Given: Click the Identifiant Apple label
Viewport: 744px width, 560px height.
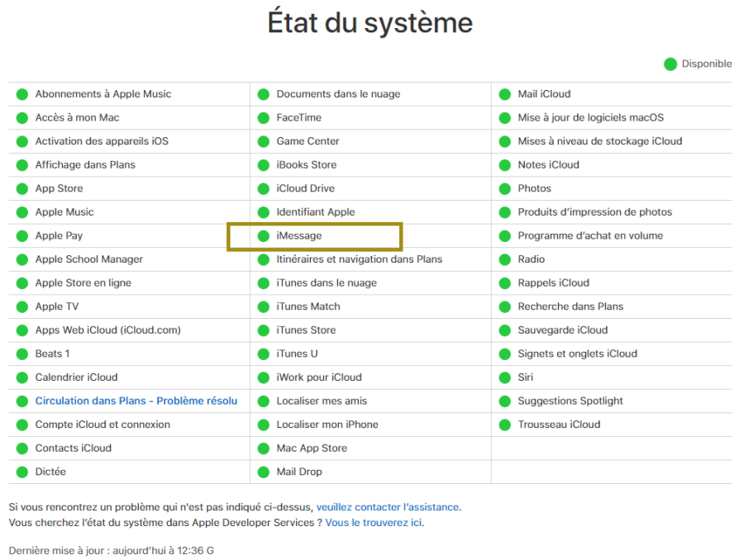Looking at the screenshot, I should click(x=316, y=212).
